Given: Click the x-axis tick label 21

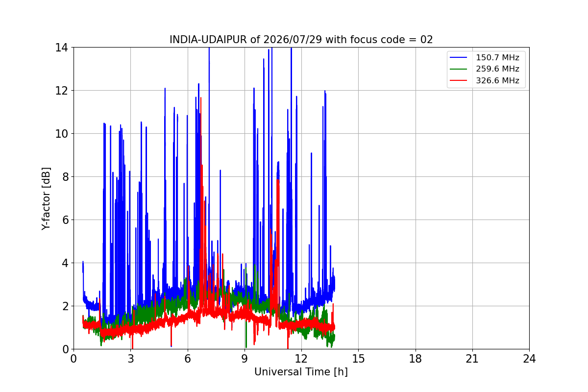Looking at the screenshot, I should pos(472,359).
